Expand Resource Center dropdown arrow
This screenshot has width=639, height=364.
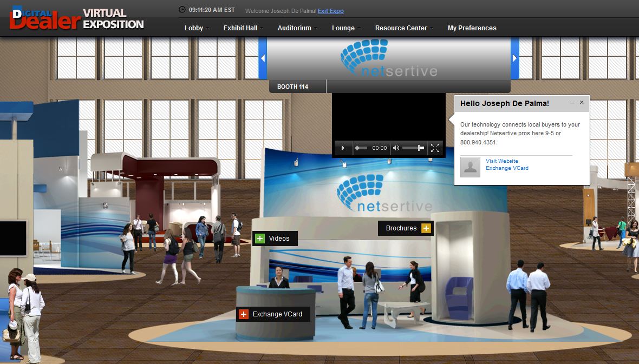point(432,29)
